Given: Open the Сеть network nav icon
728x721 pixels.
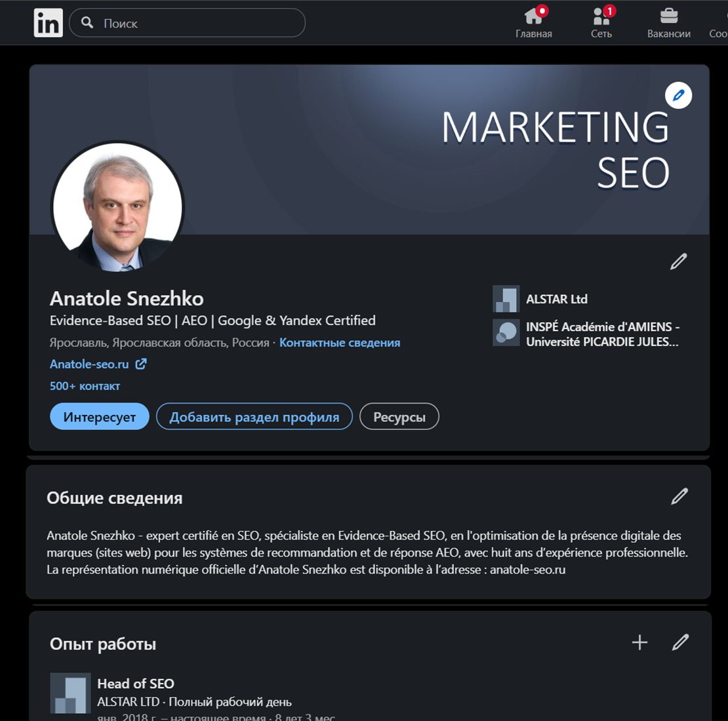Looking at the screenshot, I should pos(601,16).
